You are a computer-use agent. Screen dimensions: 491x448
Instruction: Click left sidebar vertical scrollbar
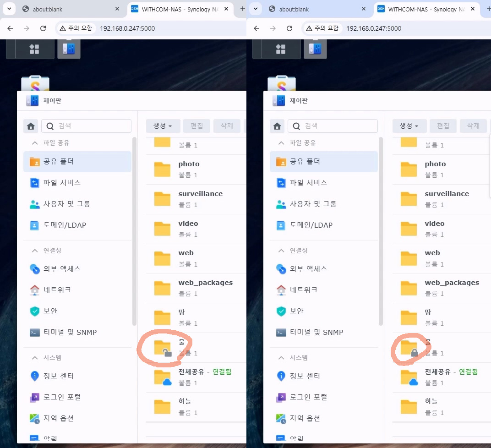point(134,229)
